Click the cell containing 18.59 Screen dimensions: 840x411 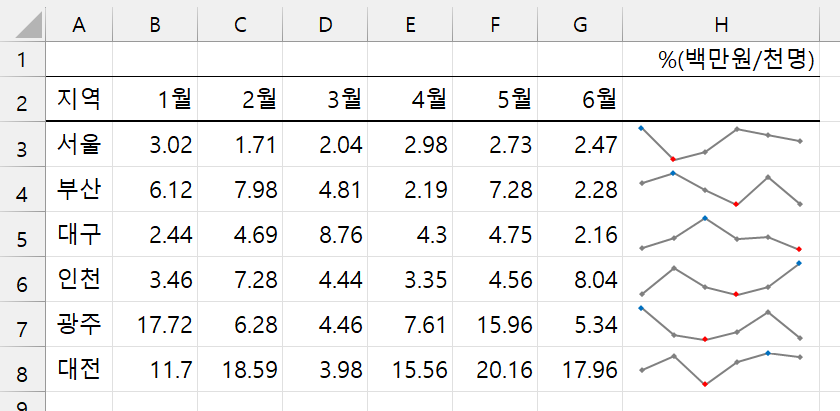pyautogui.click(x=240, y=370)
